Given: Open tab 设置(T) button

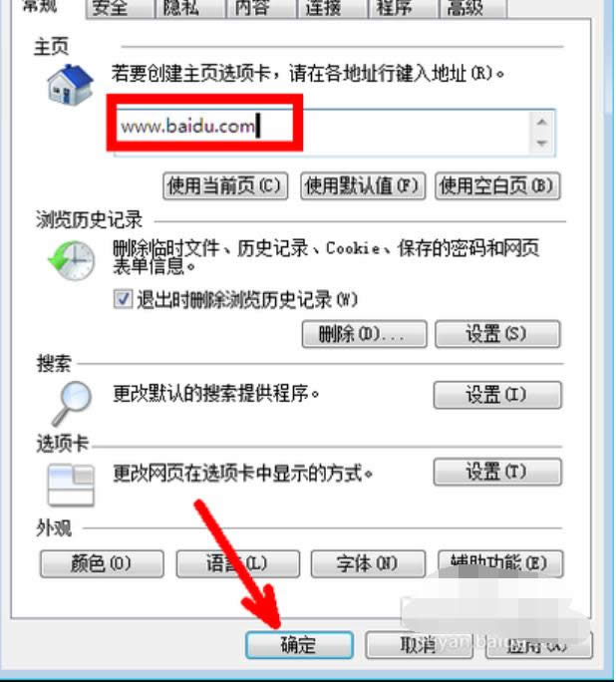Looking at the screenshot, I should 497,472.
